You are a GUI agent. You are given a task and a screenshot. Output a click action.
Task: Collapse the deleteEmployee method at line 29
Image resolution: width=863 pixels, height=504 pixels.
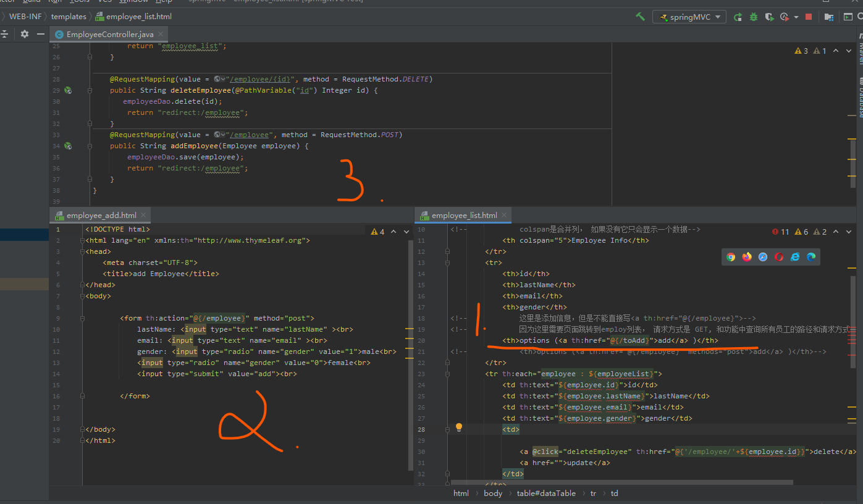click(x=90, y=90)
